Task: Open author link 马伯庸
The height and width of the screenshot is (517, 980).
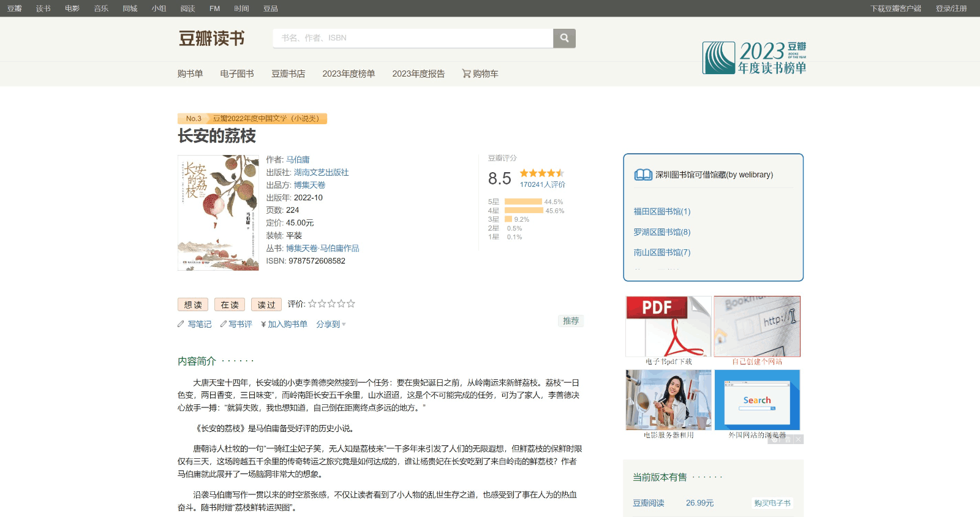Action: tap(298, 159)
